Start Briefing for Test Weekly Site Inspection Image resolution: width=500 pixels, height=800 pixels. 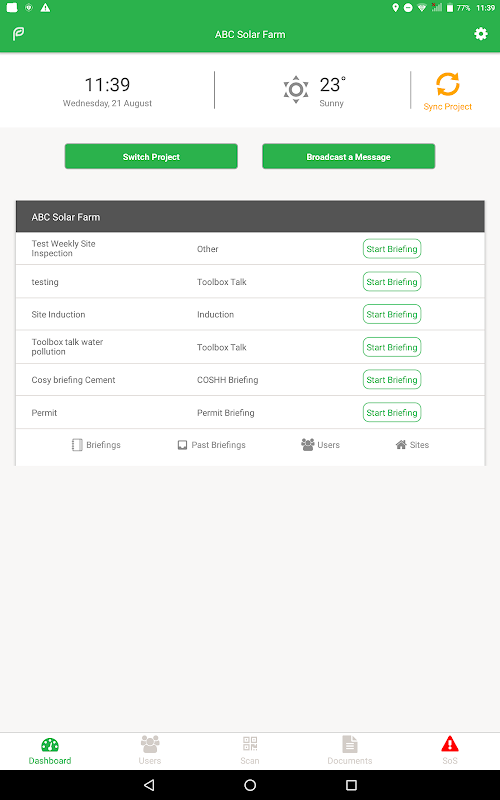(x=392, y=249)
